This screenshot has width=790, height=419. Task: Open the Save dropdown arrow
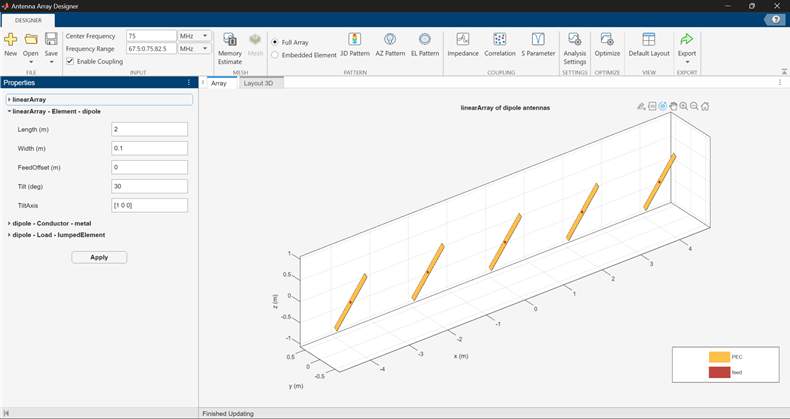51,62
